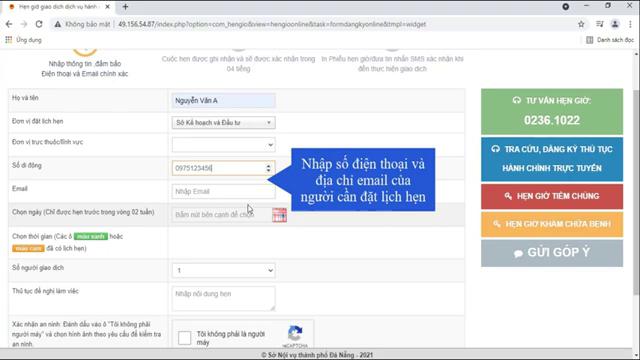
Task: Open the Chrome profile avatar icon
Action: click(615, 24)
